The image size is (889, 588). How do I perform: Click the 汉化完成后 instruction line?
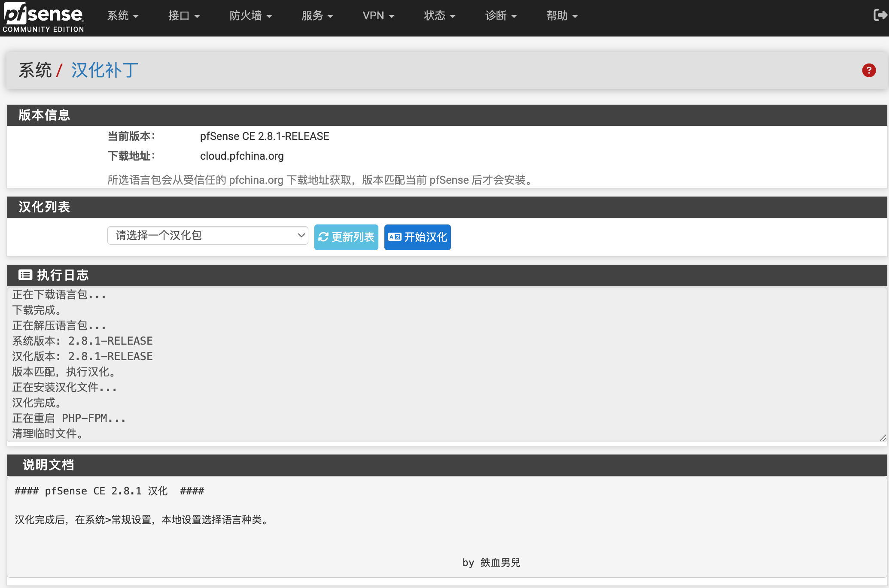(143, 520)
